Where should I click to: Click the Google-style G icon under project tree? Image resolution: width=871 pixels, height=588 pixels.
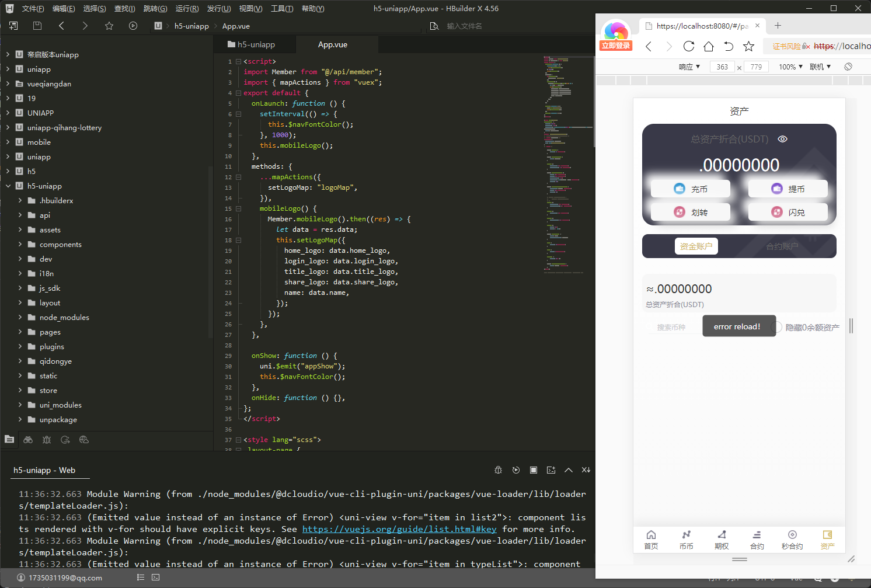coord(65,440)
